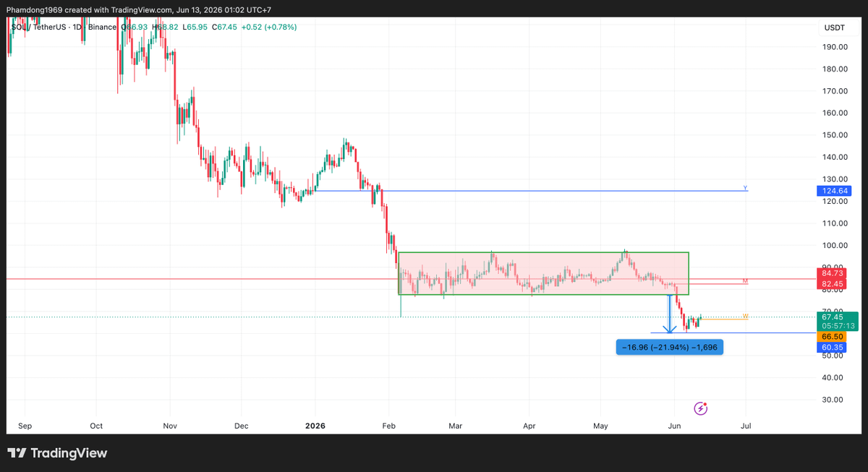This screenshot has width=868, height=472.
Task: Click the 110.00 price axis label
Action: coord(835,223)
